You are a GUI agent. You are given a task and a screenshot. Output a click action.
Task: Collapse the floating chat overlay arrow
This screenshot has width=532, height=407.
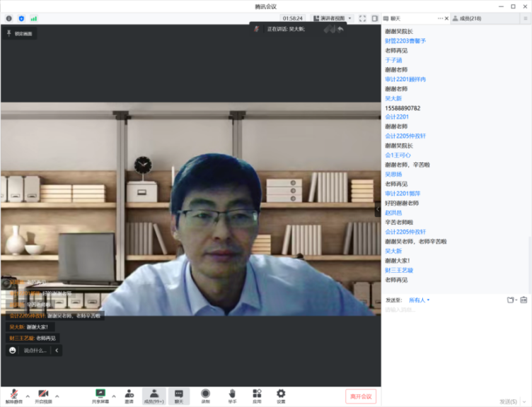57,350
